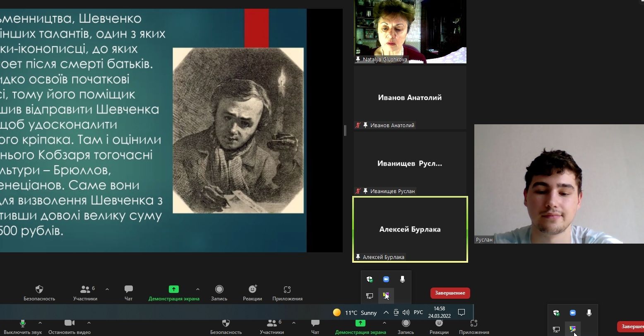
Task: Open Приложения in the bottom-most Zoom toolbar
Action: (474, 327)
